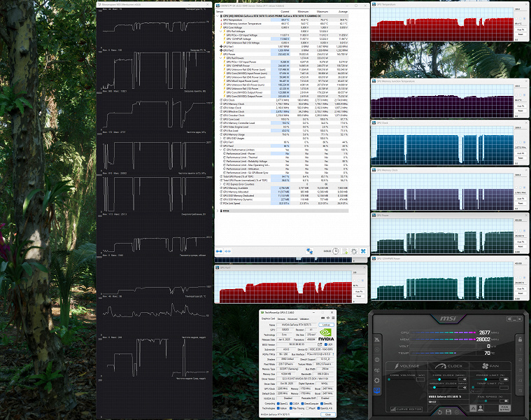The image size is (531, 420).
Task: Adjust Afterburner Core Clock slider
Action: coord(439,379)
